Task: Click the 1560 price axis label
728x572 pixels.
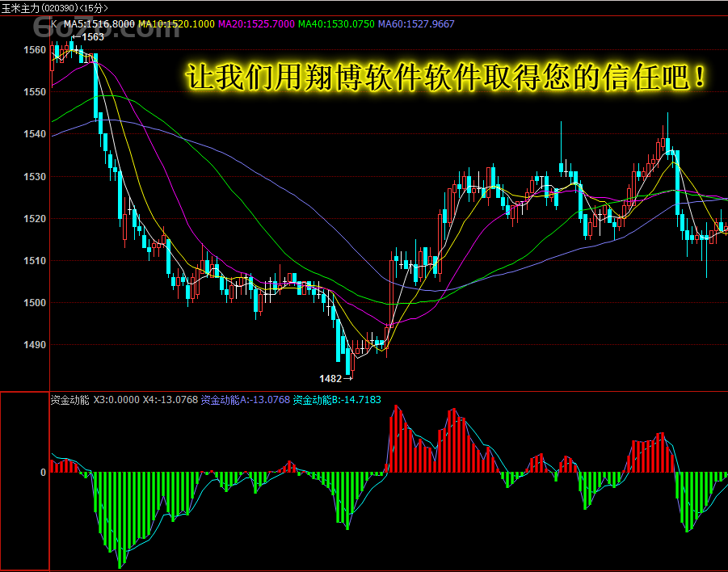Action: [35, 49]
